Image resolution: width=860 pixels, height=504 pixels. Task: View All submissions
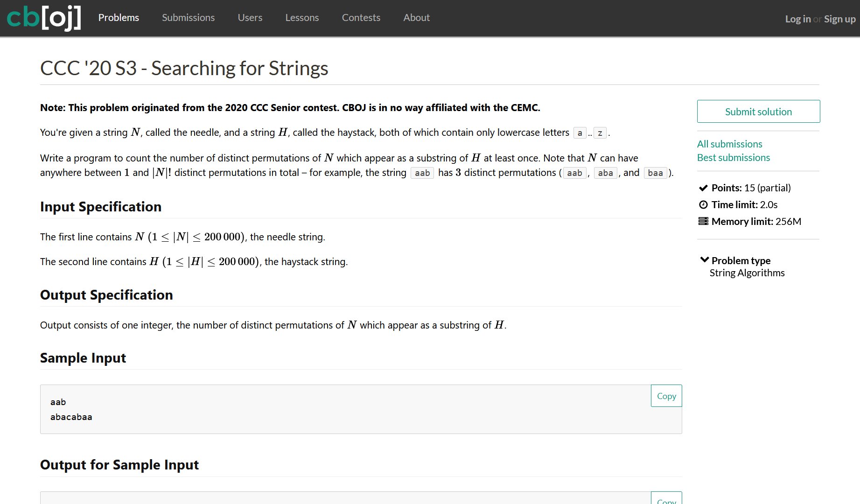pos(729,144)
